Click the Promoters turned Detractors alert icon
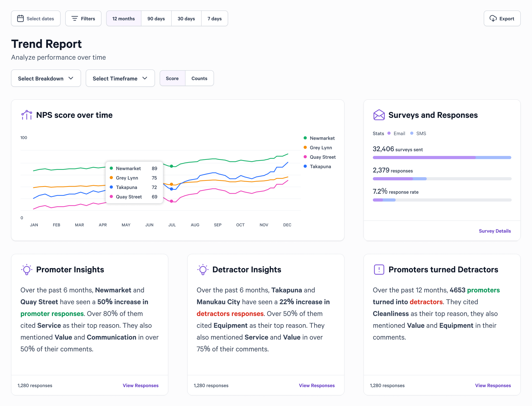Image resolution: width=532 pixels, height=406 pixels. [379, 269]
